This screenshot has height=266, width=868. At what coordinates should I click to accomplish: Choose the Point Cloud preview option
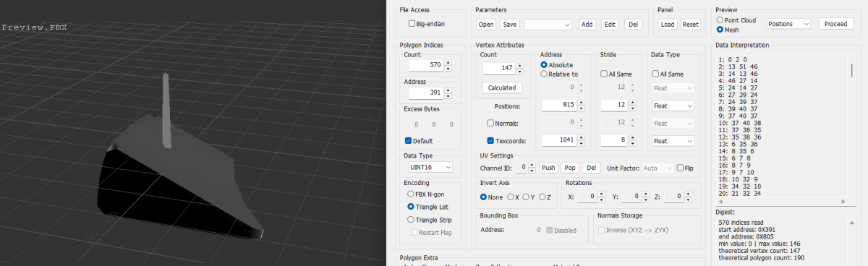719,20
